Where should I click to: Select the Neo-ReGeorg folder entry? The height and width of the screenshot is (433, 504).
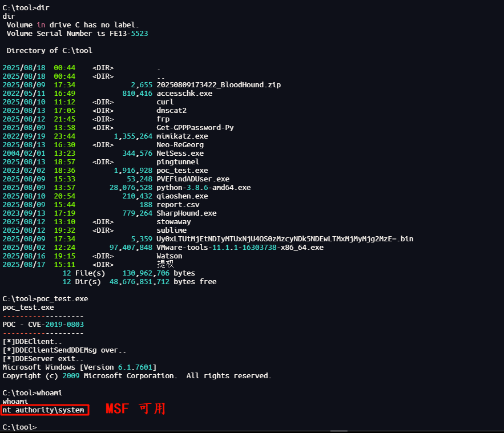(180, 145)
